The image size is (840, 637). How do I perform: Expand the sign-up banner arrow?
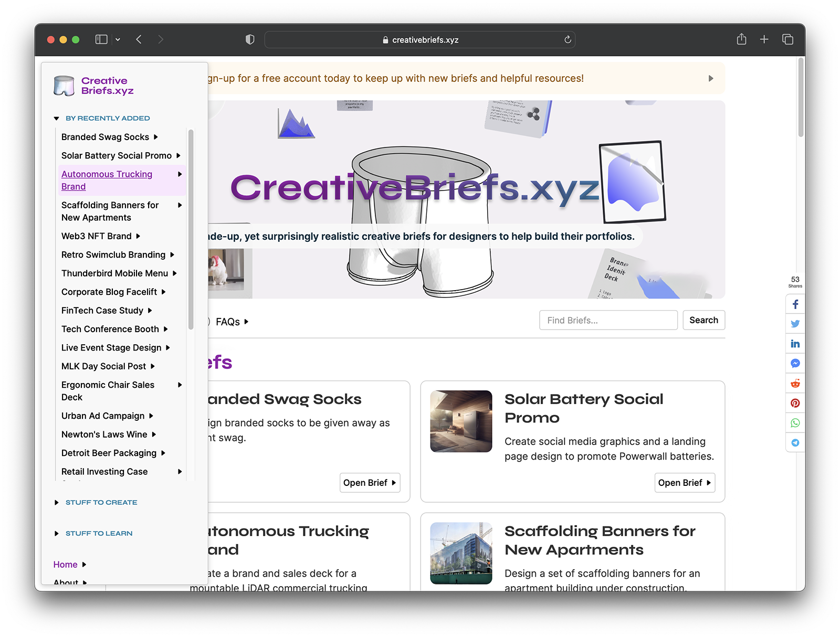click(711, 78)
